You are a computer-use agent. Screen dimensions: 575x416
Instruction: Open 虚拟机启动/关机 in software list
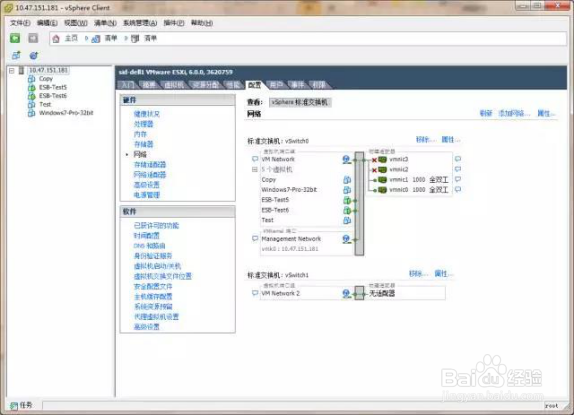[x=157, y=266]
